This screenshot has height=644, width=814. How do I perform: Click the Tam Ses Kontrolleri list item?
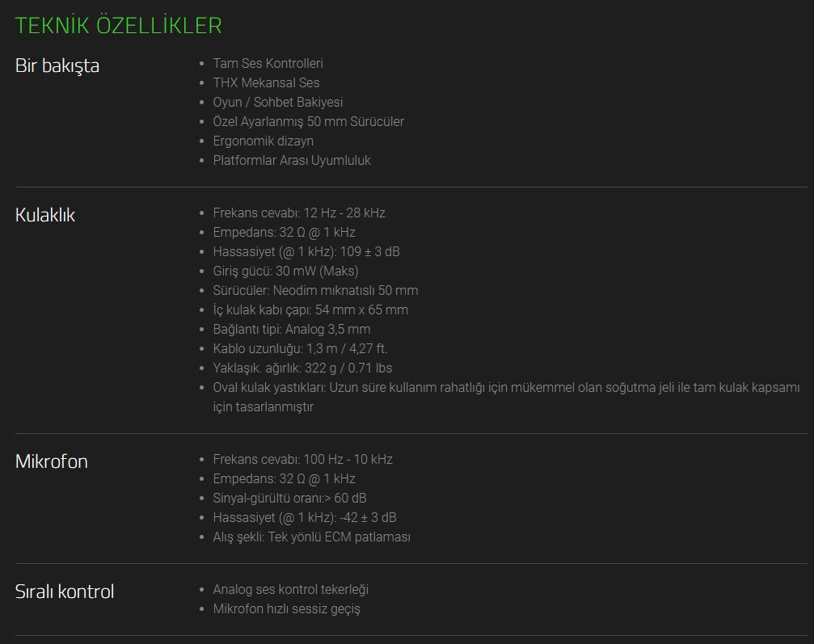pyautogui.click(x=268, y=63)
